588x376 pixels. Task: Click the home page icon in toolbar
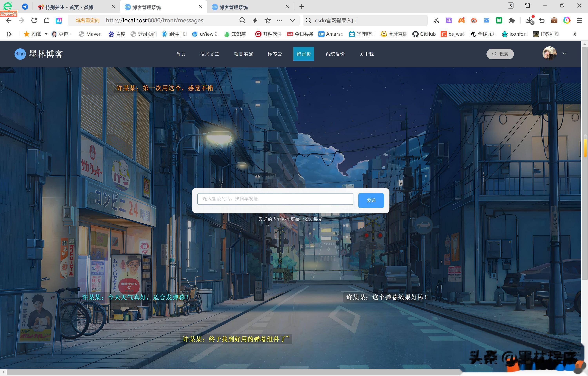tap(46, 21)
